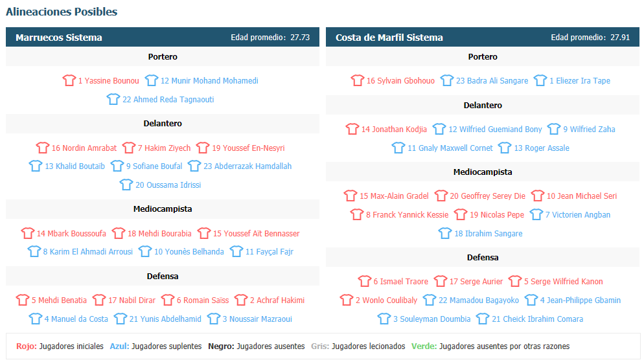Click the Marruecos Sistema header title
The height and width of the screenshot is (362, 644).
[59, 38]
